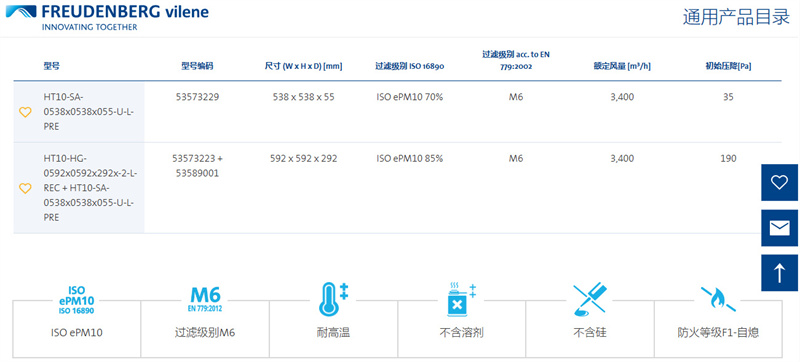Viewport: 800px width, 362px height.
Task: Favorite the HT10-HG-0592x0592x292 product row heart
Action: (x=25, y=188)
